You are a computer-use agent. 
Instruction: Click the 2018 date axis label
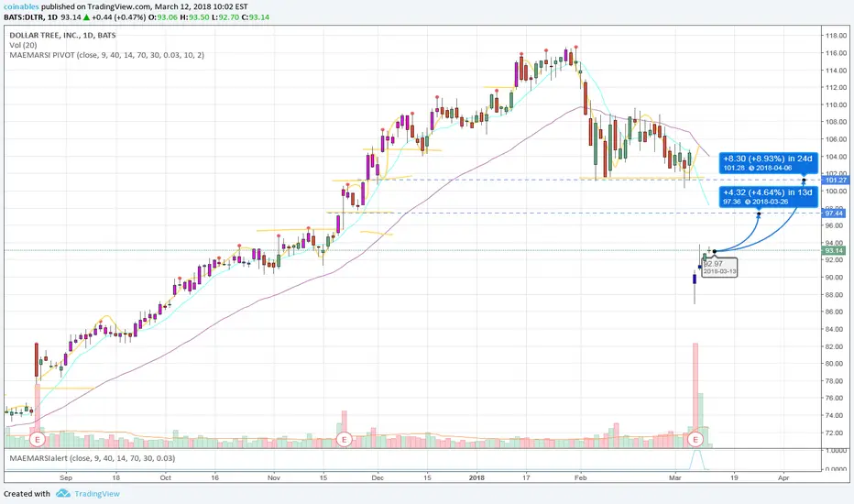[476, 477]
